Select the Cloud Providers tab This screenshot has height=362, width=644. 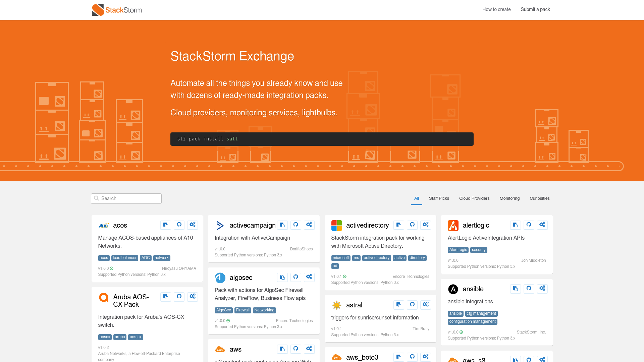tap(474, 198)
